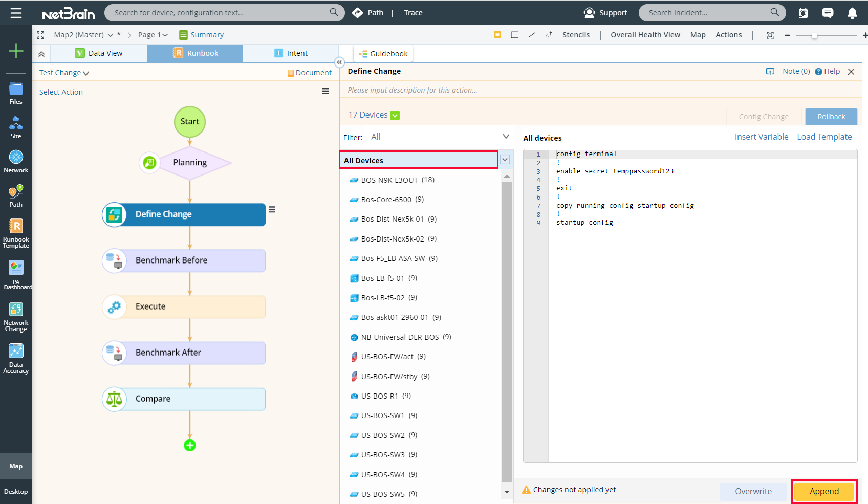Open the PA Dashboard sidebar icon
Viewport: 868px width, 504px height.
click(x=16, y=275)
